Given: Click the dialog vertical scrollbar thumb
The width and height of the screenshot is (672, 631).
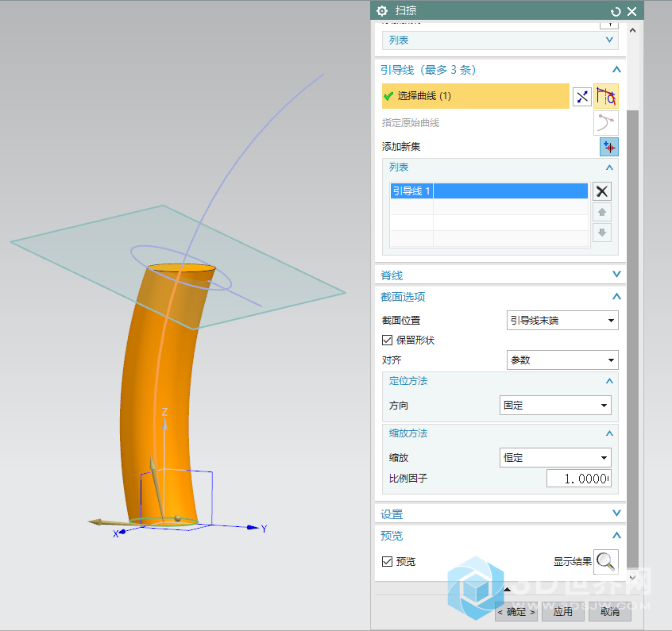Looking at the screenshot, I should (x=632, y=338).
